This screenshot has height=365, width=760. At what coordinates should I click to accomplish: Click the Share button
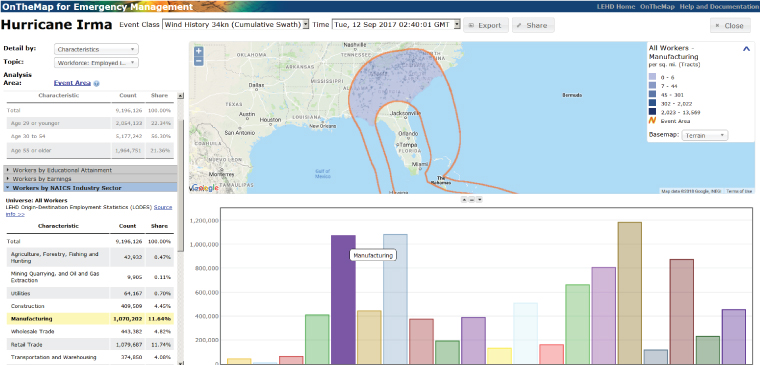point(533,25)
